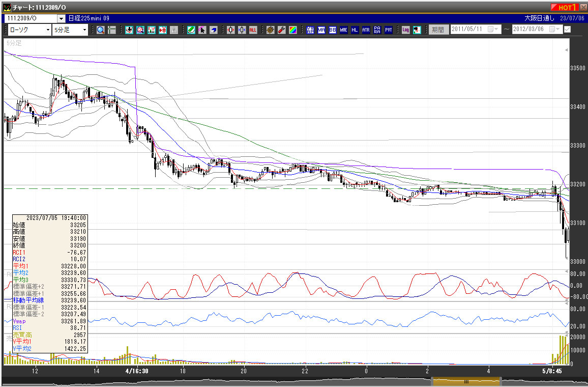Click the 終値 close price row
This screenshot has height=387, width=588.
click(49, 245)
